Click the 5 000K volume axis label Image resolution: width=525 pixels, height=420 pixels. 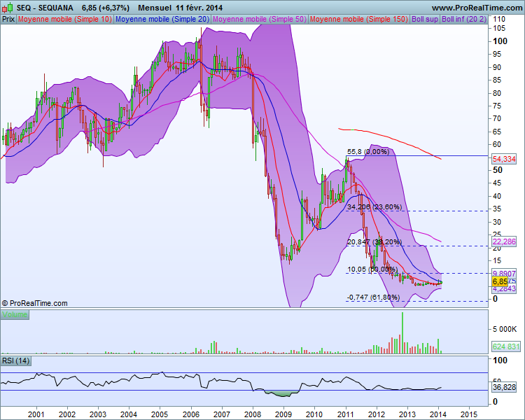tap(505, 330)
